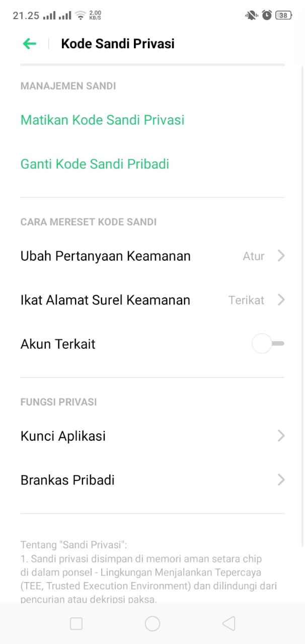Viewport: 305px width, 644px height.
Task: Tap the back triangle navigation button
Action: (x=228, y=623)
